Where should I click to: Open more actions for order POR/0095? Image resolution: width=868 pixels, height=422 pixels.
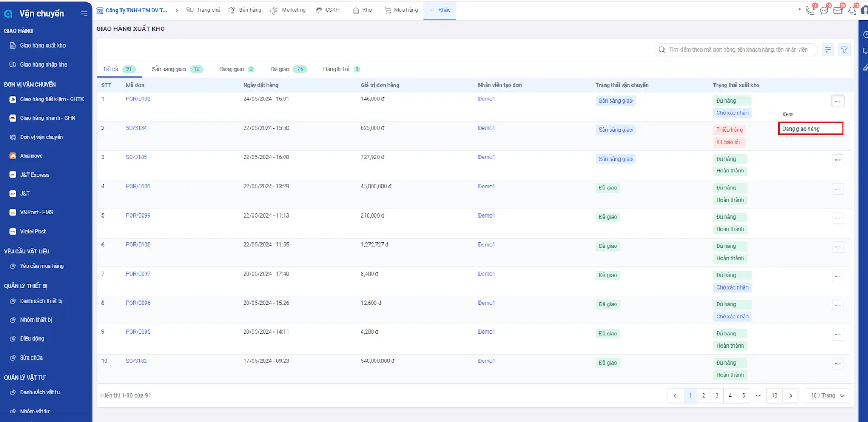838,335
